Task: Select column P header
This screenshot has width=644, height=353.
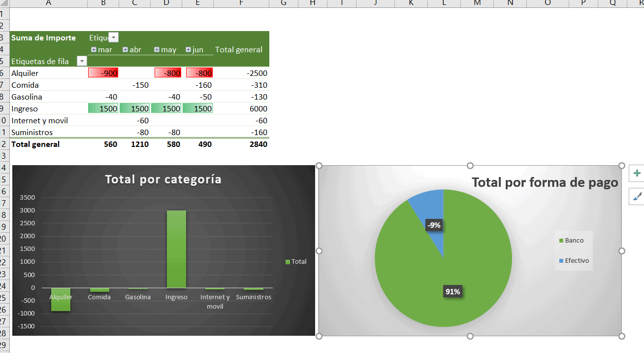Action: pos(583,3)
